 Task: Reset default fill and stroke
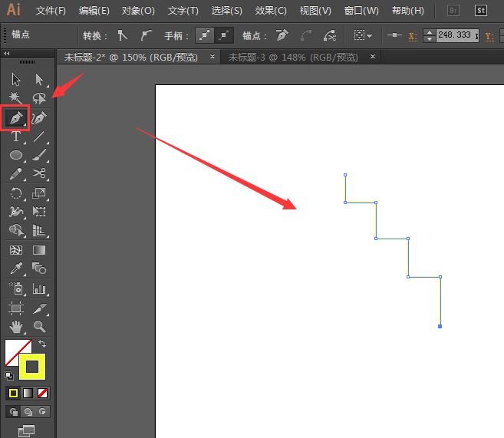click(x=9, y=375)
